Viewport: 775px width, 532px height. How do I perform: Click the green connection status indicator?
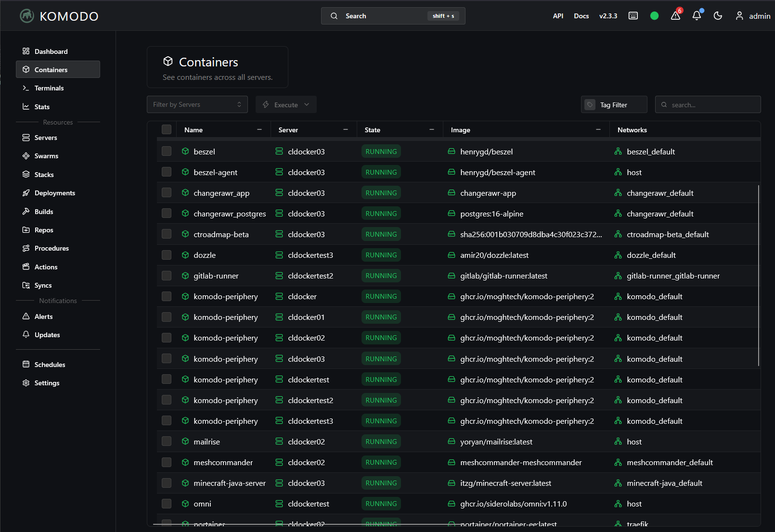click(654, 16)
